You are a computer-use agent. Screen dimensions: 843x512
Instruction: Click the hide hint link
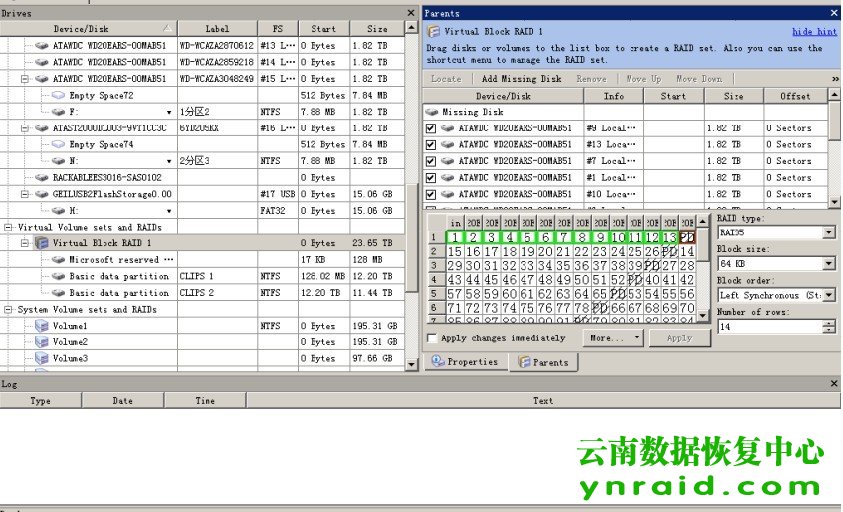[x=814, y=32]
